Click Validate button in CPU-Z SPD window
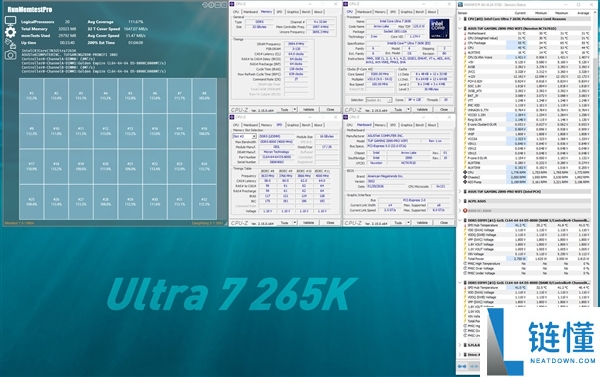Screen dimensions: 600x377 point(309,222)
